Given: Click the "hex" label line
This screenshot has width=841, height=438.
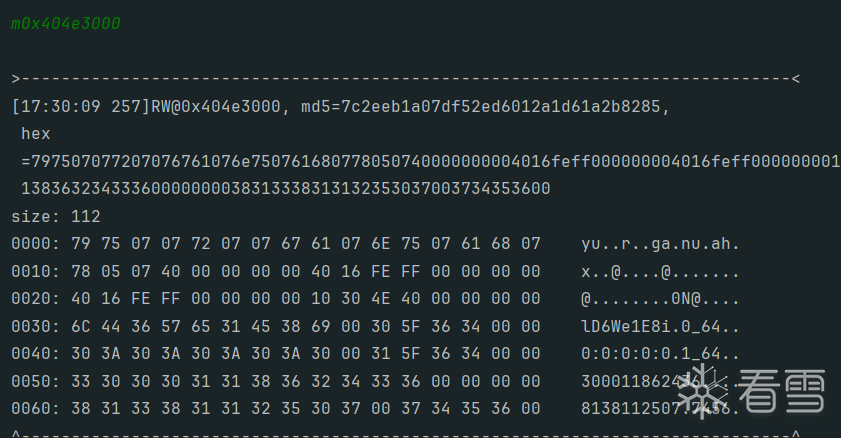Looking at the screenshot, I should (35, 133).
